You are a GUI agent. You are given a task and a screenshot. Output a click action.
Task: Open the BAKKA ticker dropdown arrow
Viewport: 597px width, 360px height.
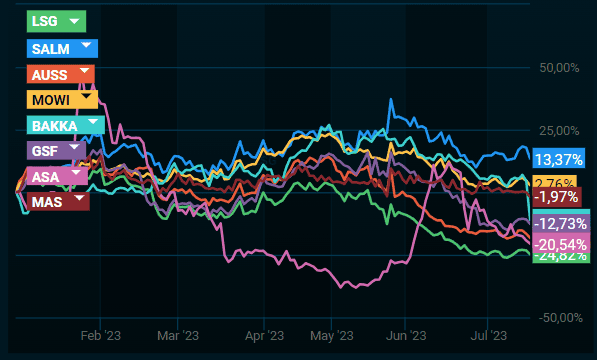pos(93,122)
